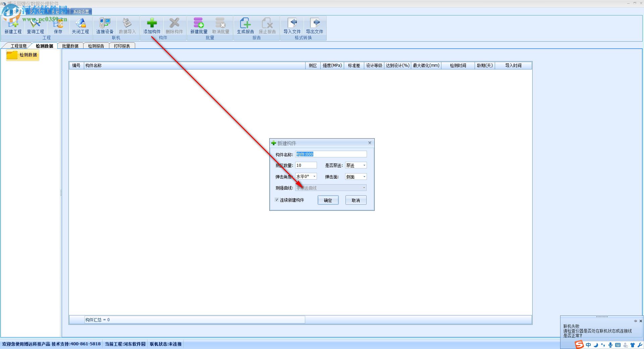This screenshot has width=644, height=349.
Task: Click the 构件名称 column header
Action: 195,65
